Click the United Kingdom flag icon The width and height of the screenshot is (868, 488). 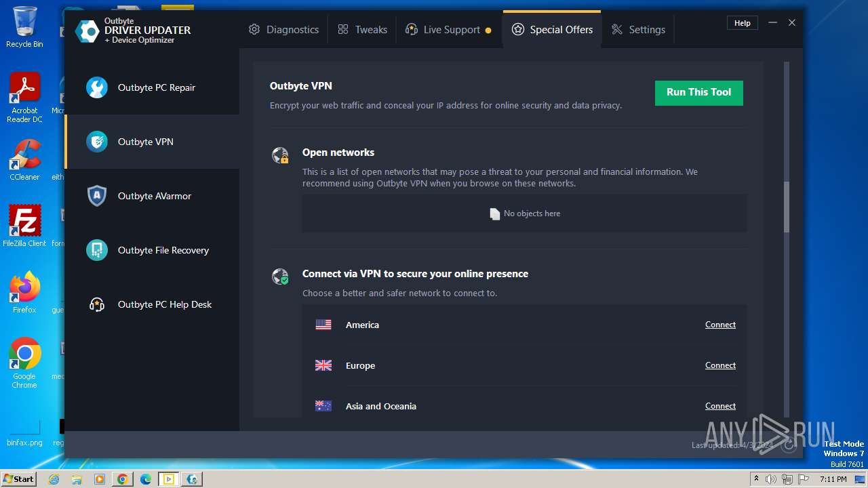tap(323, 365)
